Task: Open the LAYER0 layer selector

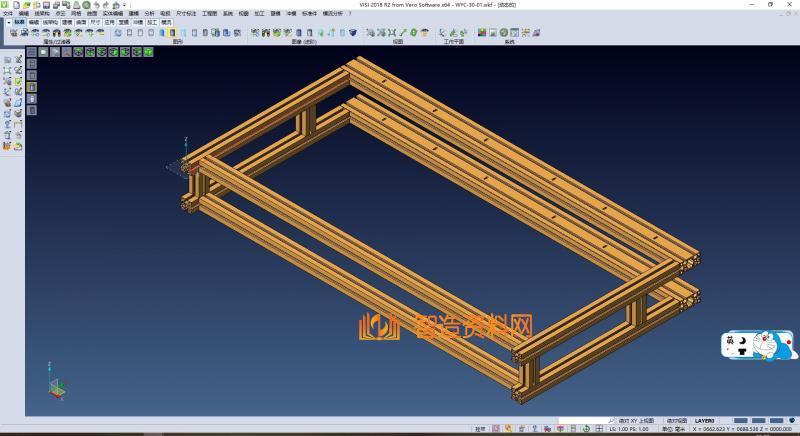Action: [705, 421]
